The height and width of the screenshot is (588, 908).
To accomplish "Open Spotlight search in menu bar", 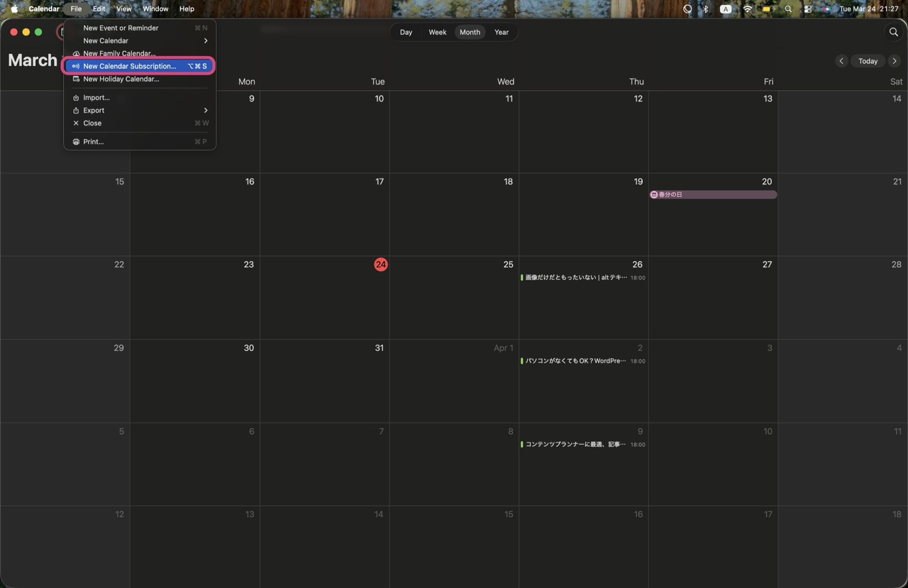I will coord(788,9).
